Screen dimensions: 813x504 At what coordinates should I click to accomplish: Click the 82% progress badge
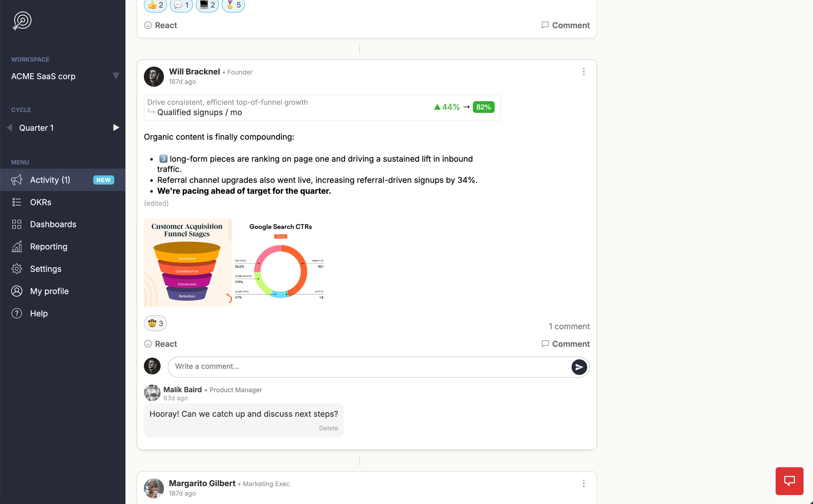[x=483, y=107]
